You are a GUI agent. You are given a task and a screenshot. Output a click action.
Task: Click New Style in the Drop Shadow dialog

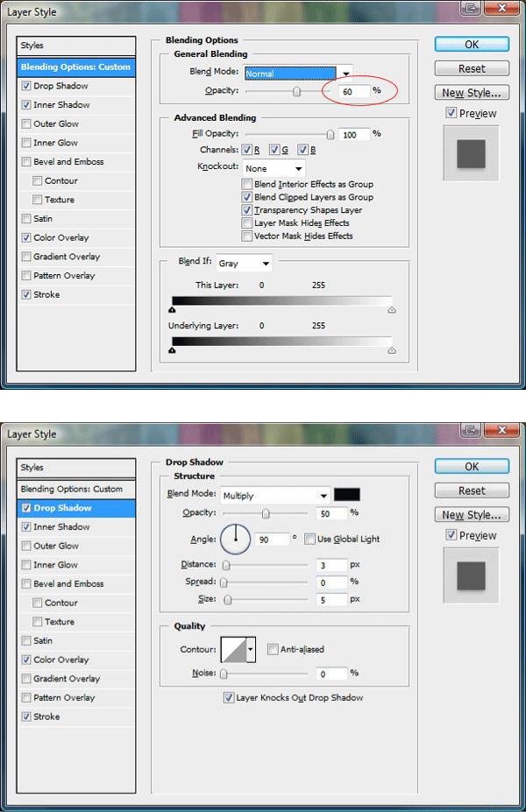[472, 515]
